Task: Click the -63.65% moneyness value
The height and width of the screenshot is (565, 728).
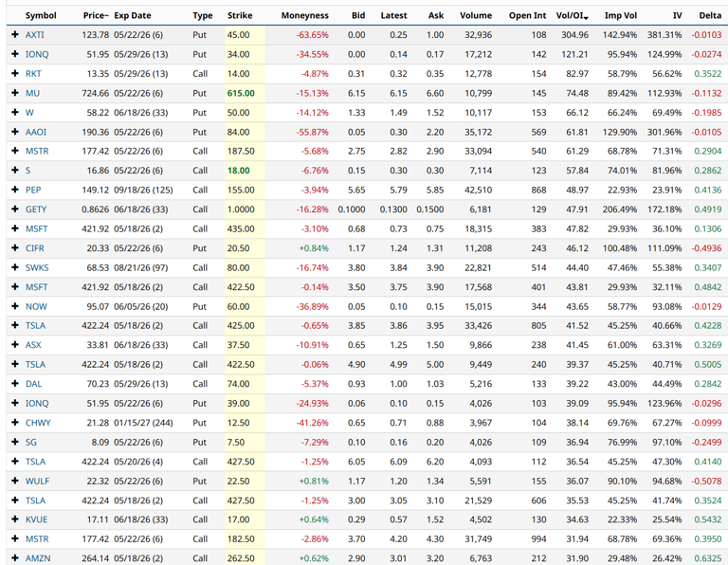Action: (x=313, y=35)
